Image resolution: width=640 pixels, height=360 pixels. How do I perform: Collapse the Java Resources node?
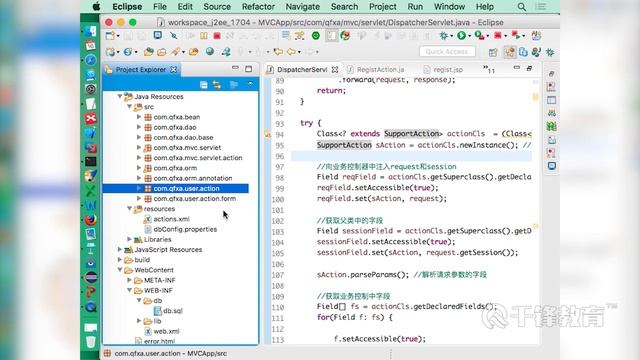120,96
